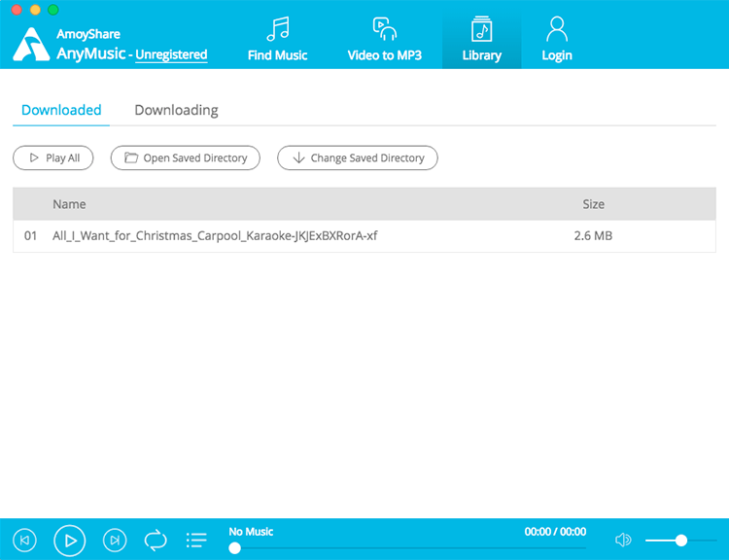The width and height of the screenshot is (729, 560).
Task: Click the AmoyShare logo
Action: [31, 45]
